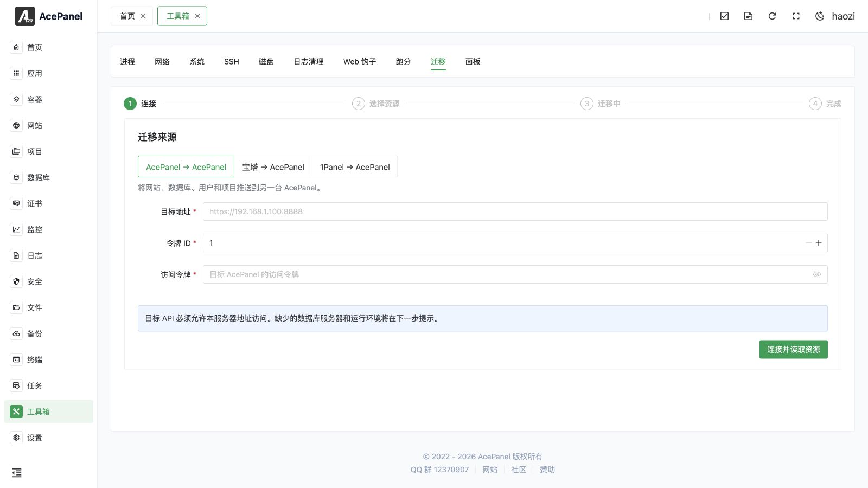The width and height of the screenshot is (868, 488).
Task: Open the 应用 apps sidebar icon
Action: point(16,73)
